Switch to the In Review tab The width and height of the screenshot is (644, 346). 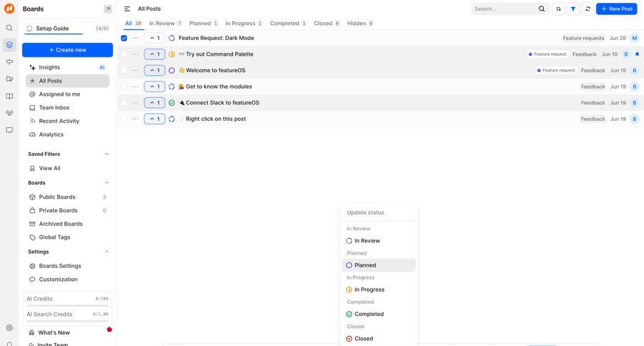click(x=165, y=24)
